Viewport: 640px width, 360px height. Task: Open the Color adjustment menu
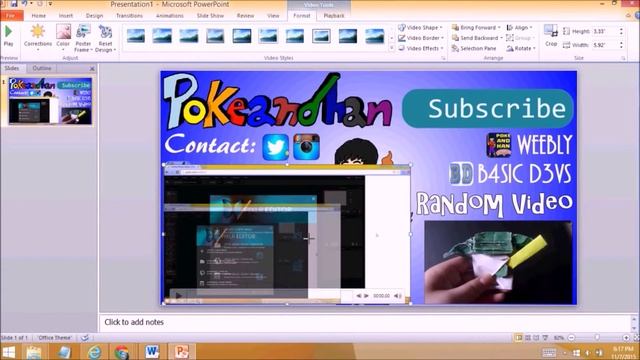[x=63, y=38]
